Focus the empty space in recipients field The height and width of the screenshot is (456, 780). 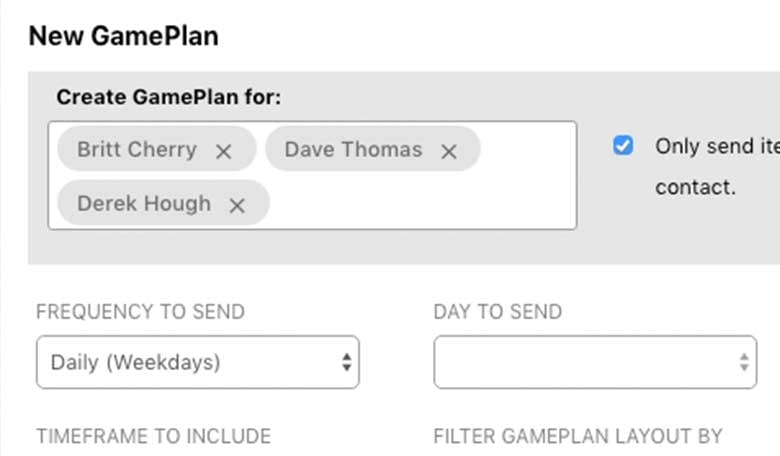(x=420, y=205)
